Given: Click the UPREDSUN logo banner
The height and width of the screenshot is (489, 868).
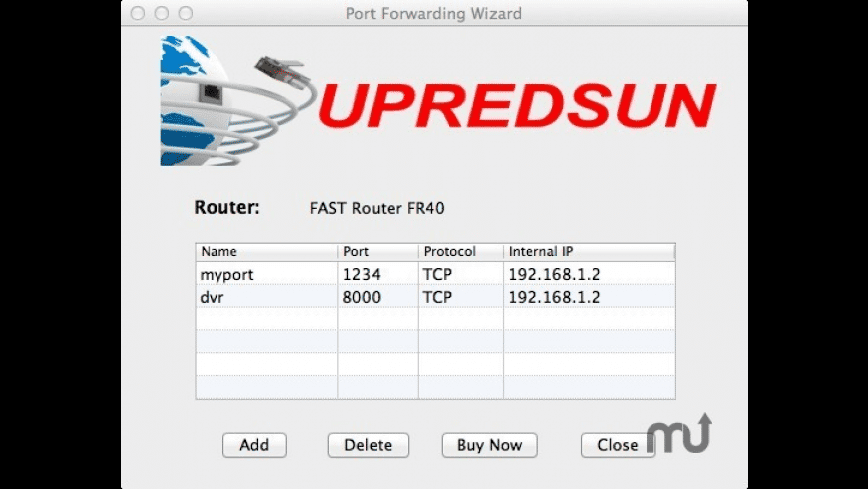Looking at the screenshot, I should click(517, 105).
